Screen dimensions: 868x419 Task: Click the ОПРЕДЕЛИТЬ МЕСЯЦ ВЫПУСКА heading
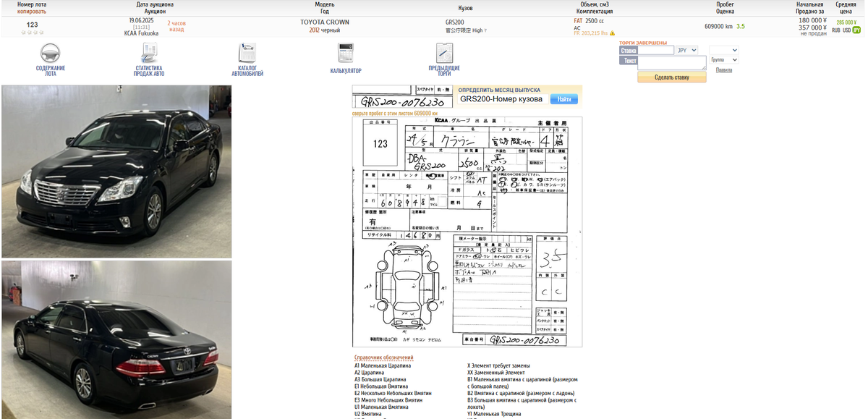tap(499, 90)
